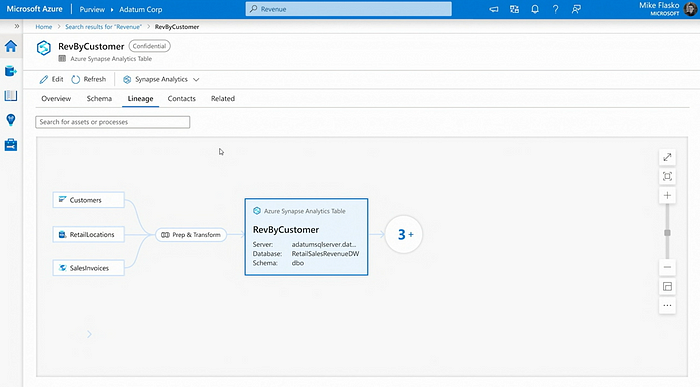The image size is (700, 387).
Task: Click the lineage layout panel icon
Action: pyautogui.click(x=667, y=287)
